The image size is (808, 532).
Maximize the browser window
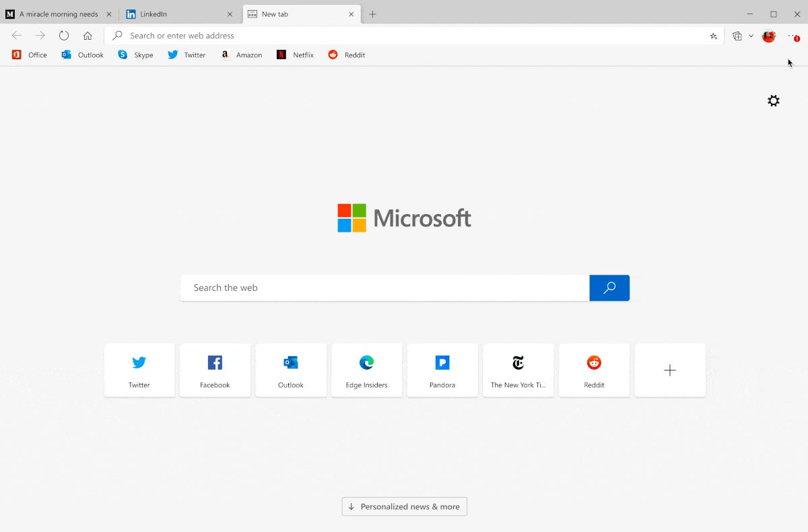tap(774, 14)
